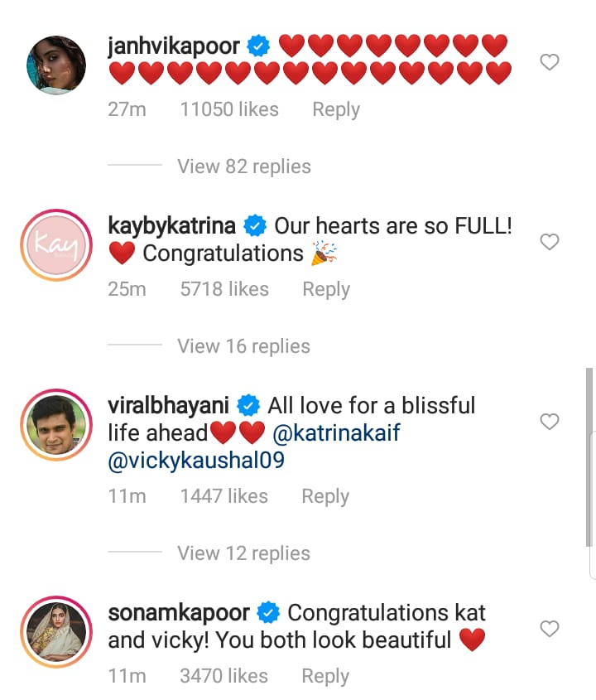Viewport: 596px width, 700px height.
Task: Reply to janhvikapoor's comment
Action: [335, 109]
